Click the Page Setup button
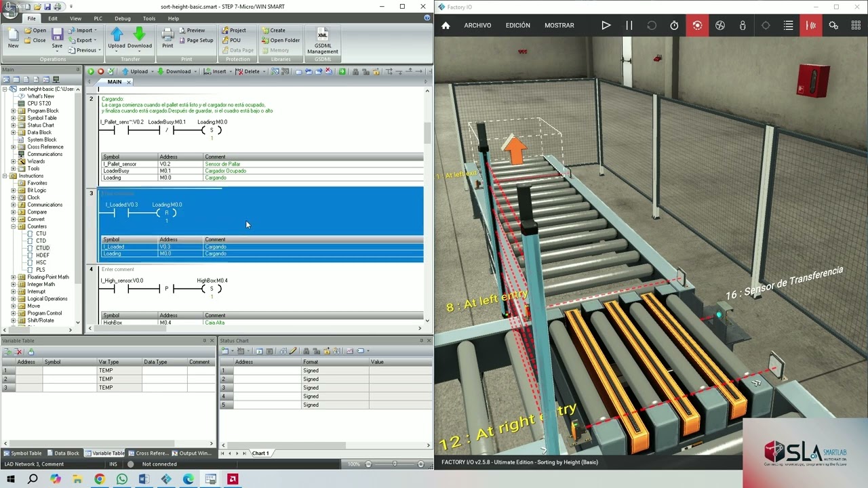Viewport: 868px width, 488px height. point(196,40)
